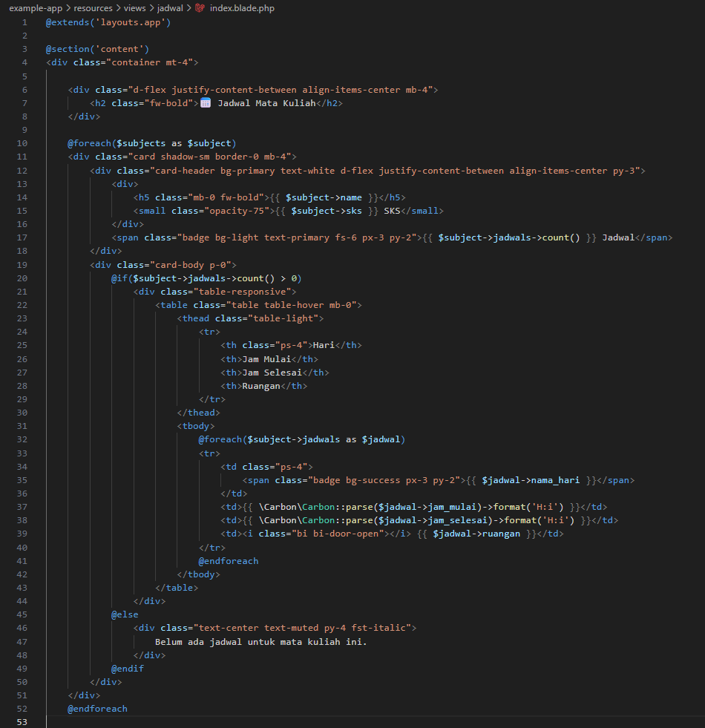Click the $jadwal->jam_selesai argument
This screenshot has width=705, height=728.
click(x=433, y=520)
